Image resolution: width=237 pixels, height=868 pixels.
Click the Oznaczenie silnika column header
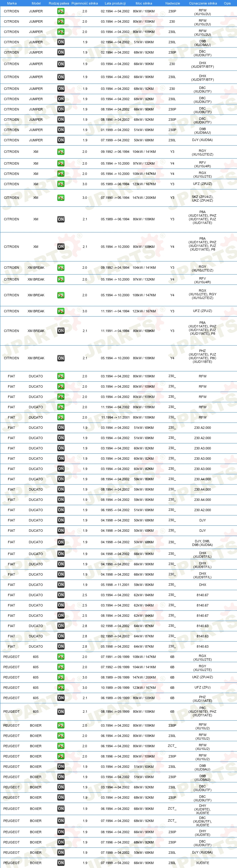[x=203, y=3]
